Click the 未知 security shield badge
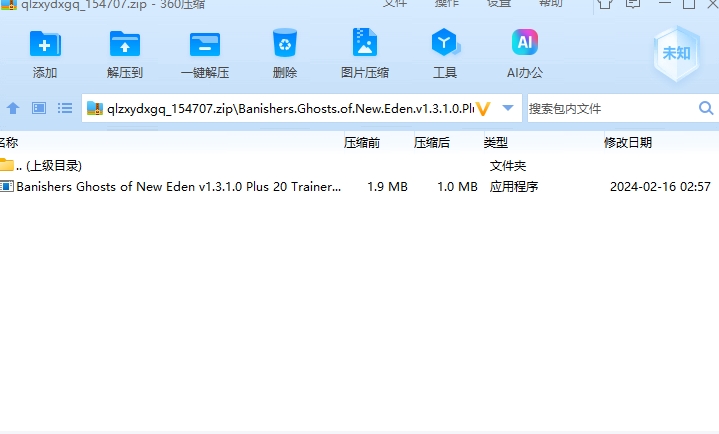719x434 pixels. (676, 54)
